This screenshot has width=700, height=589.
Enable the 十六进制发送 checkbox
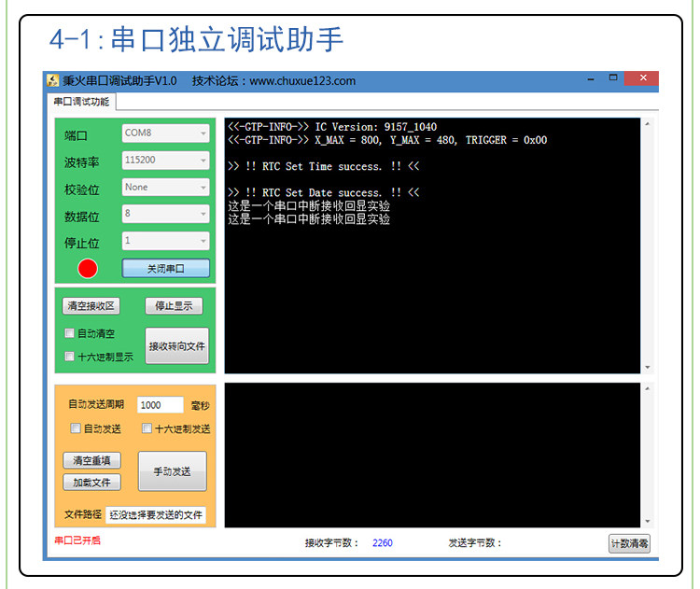(147, 428)
